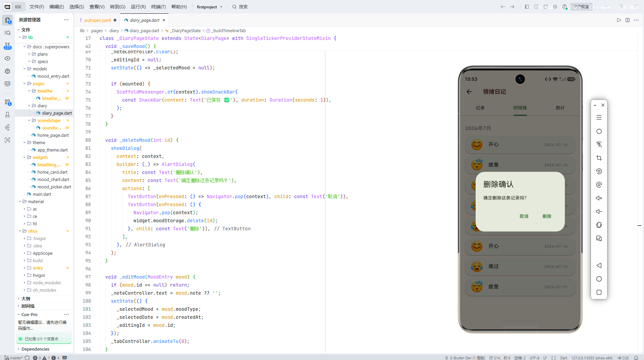Toggle the secondary sidebar layout icon

(546, 7)
